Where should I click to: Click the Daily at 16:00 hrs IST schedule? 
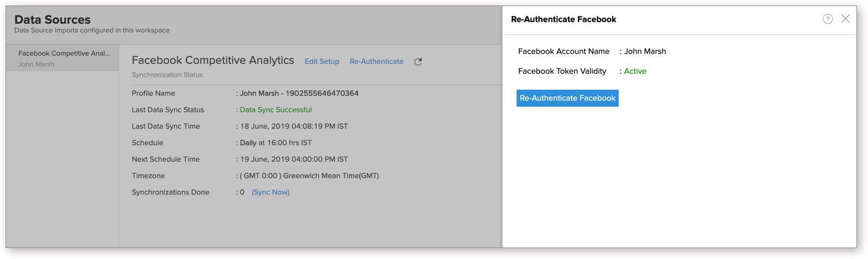pos(276,143)
